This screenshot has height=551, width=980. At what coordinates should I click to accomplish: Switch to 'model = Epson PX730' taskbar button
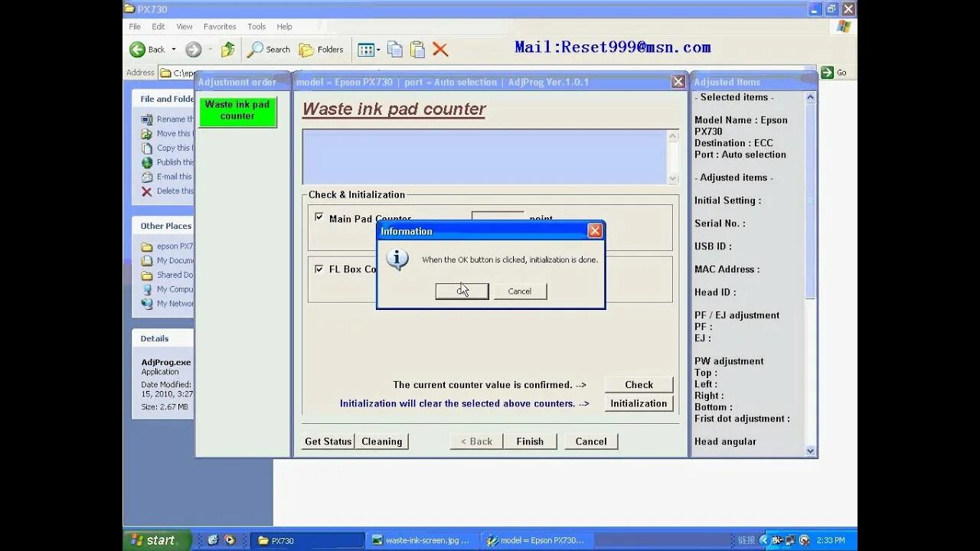click(537, 540)
